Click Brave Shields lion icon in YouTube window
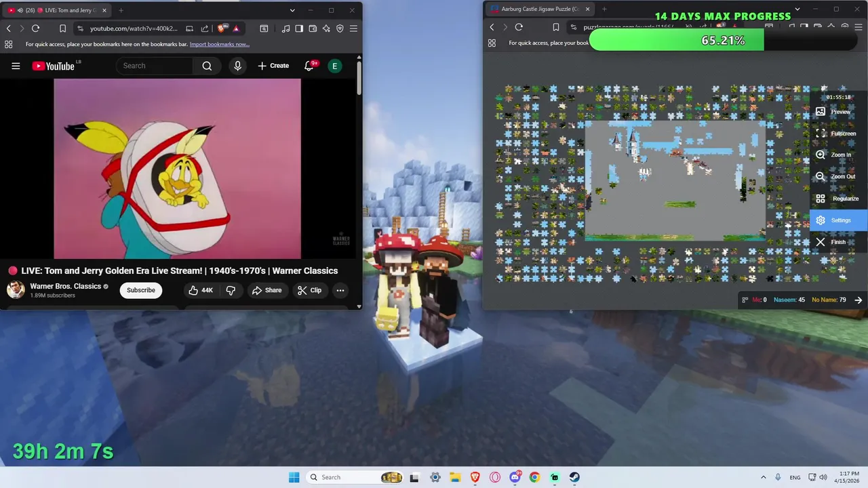This screenshot has height=488, width=868. [x=222, y=28]
